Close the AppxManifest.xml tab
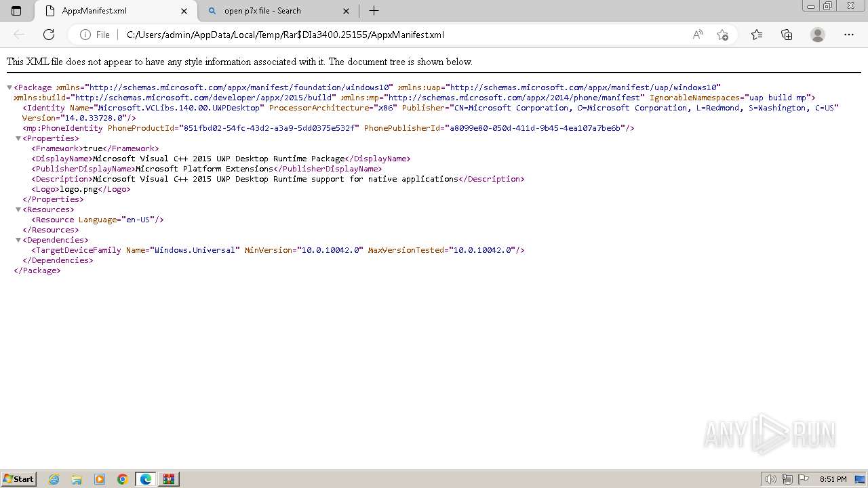Screen dimensions: 868x488 (184, 11)
